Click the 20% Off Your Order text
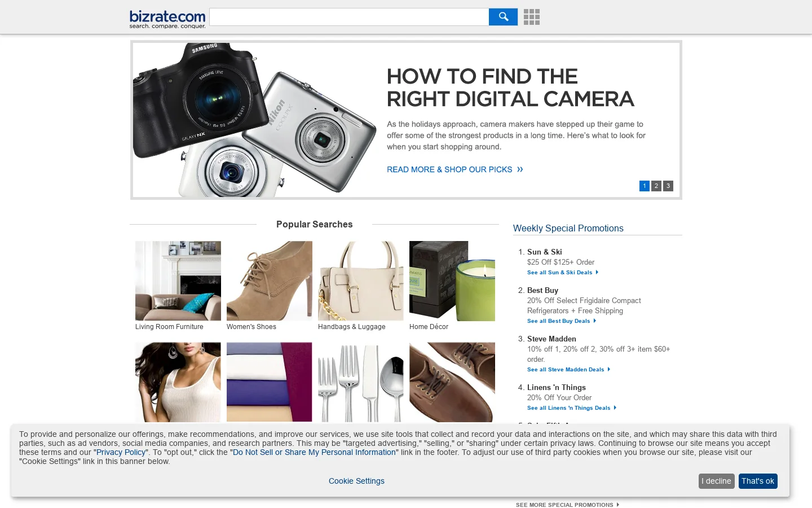 (559, 397)
